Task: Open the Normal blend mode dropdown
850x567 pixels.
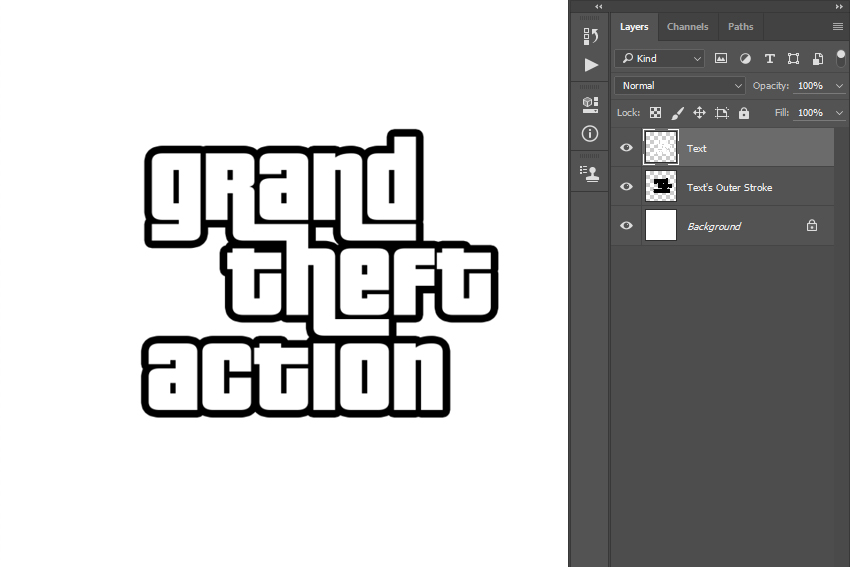Action: click(680, 86)
